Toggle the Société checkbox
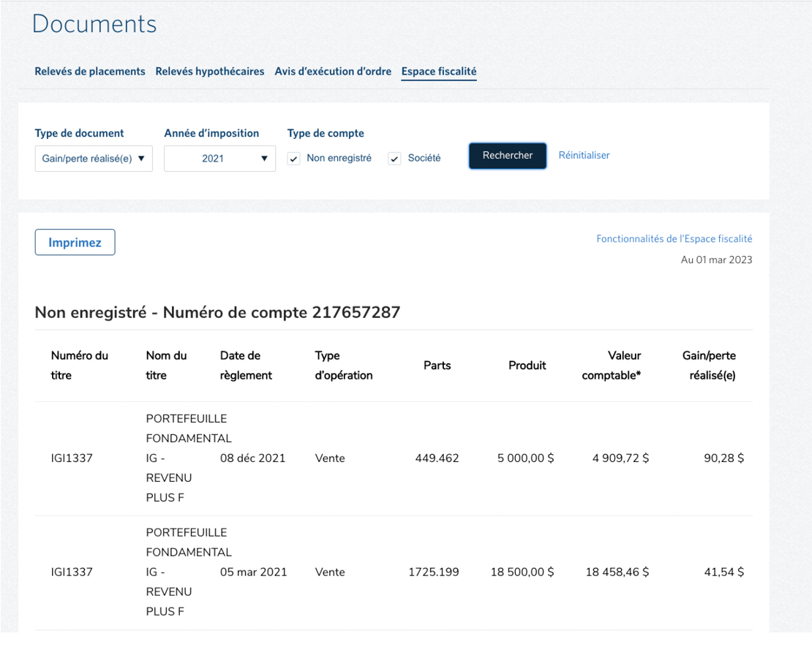Viewport: 812px width, 658px height. 395,159
